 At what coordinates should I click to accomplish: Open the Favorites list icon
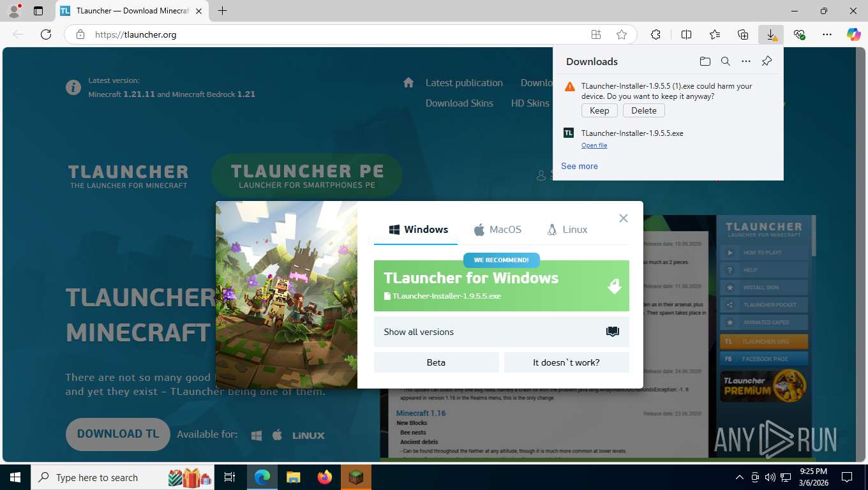coord(715,34)
